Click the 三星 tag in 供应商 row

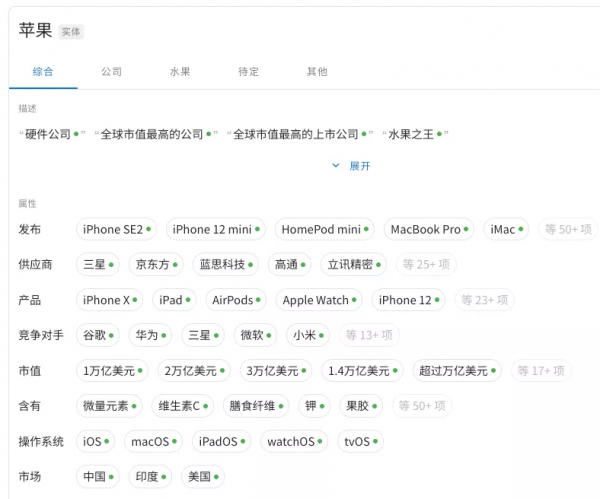point(98,264)
